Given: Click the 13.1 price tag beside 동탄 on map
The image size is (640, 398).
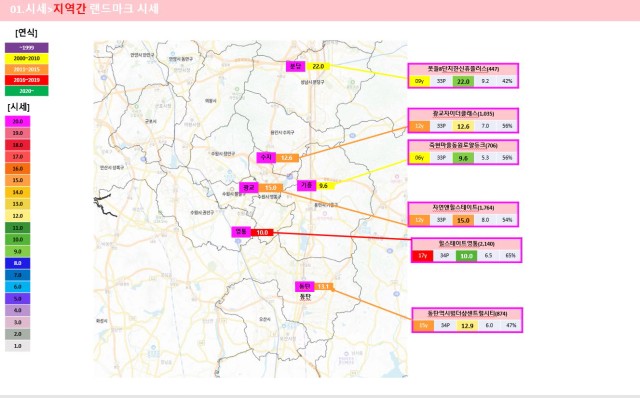Looking at the screenshot, I should 324,287.
